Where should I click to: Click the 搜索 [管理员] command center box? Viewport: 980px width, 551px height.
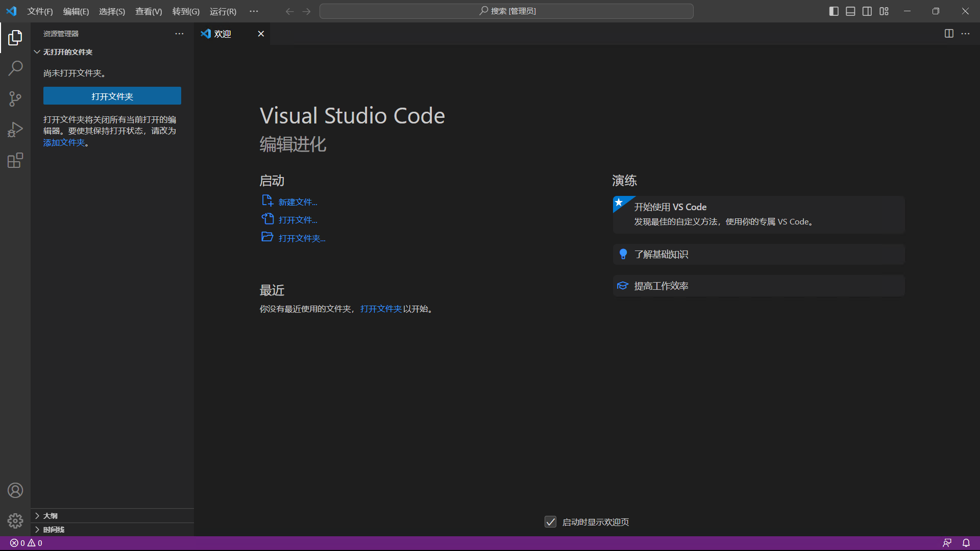(x=506, y=11)
